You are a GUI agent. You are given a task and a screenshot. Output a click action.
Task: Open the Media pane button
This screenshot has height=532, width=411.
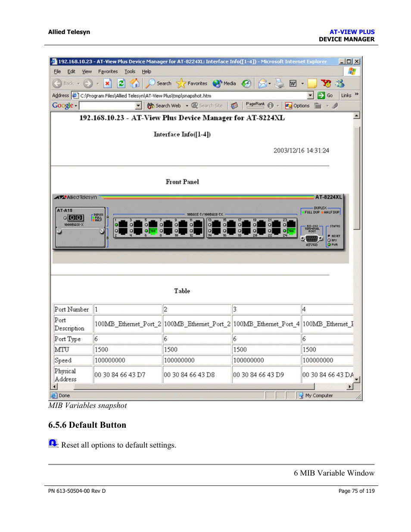tap(224, 84)
